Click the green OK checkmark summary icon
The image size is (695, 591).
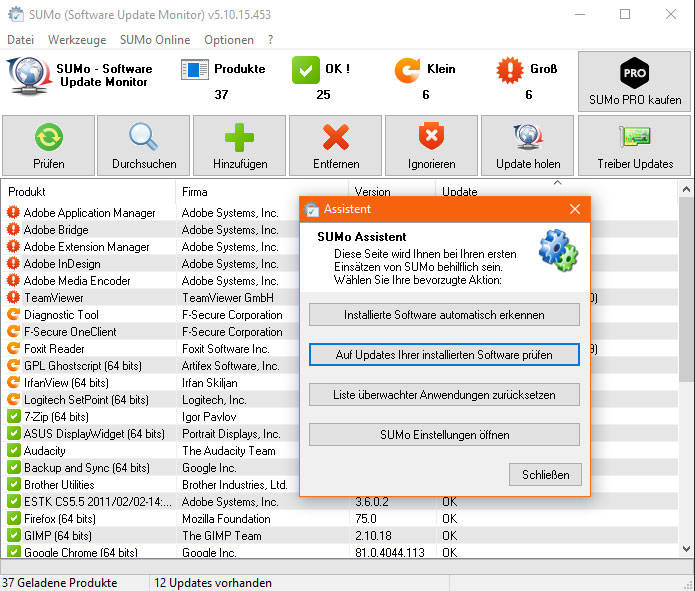pyautogui.click(x=305, y=70)
